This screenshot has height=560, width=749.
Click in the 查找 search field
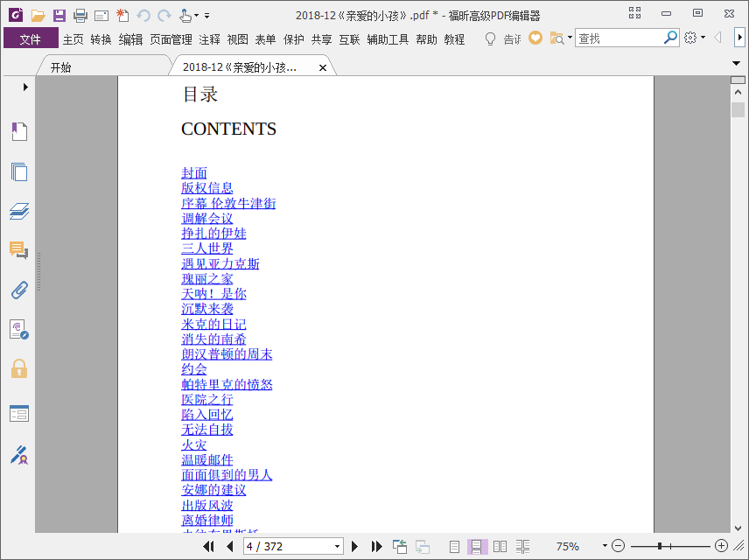(x=619, y=38)
